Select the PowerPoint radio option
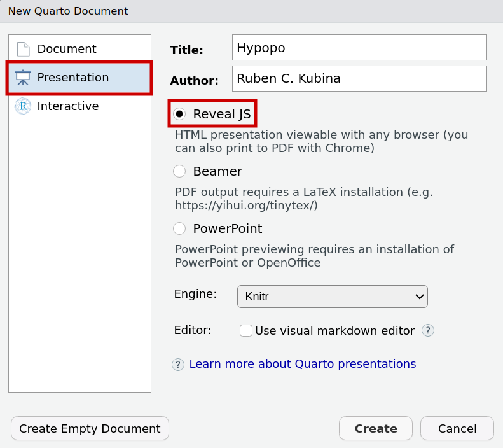This screenshot has height=448, width=503. coord(180,228)
